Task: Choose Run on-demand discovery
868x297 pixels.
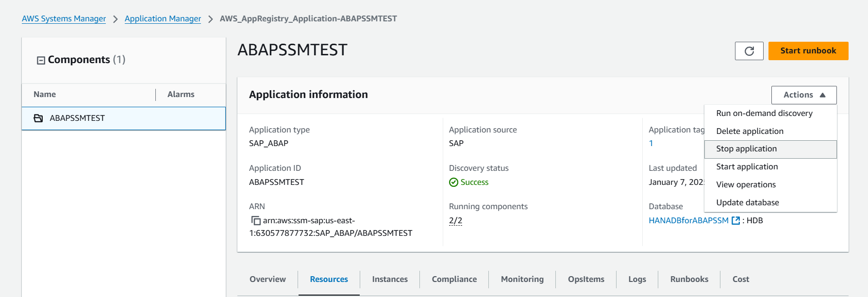Action: [x=764, y=114]
